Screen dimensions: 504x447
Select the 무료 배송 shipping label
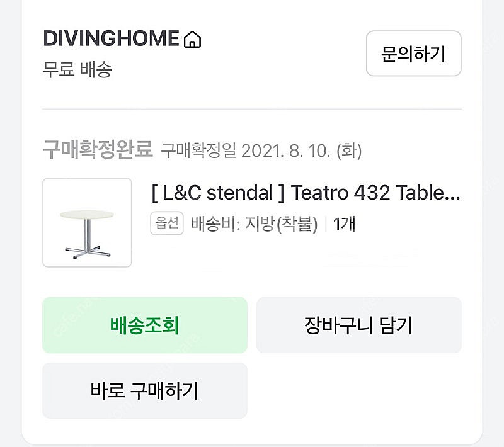77,69
